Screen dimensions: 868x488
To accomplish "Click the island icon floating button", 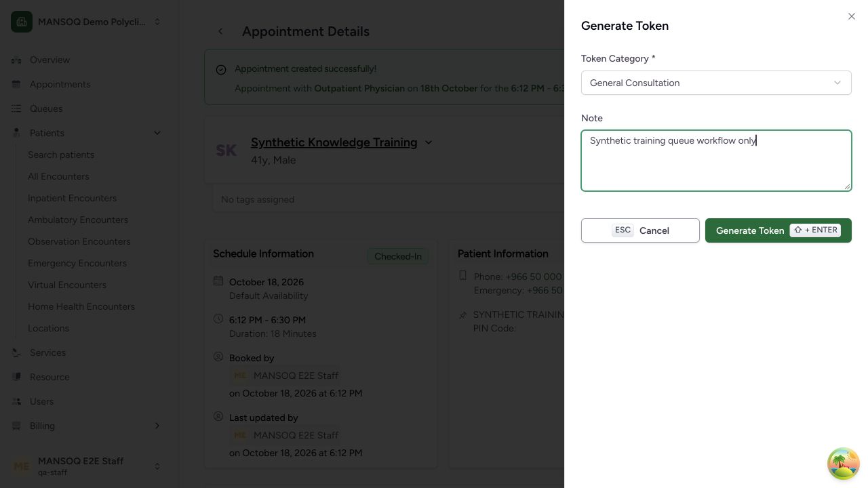I will click(x=844, y=464).
